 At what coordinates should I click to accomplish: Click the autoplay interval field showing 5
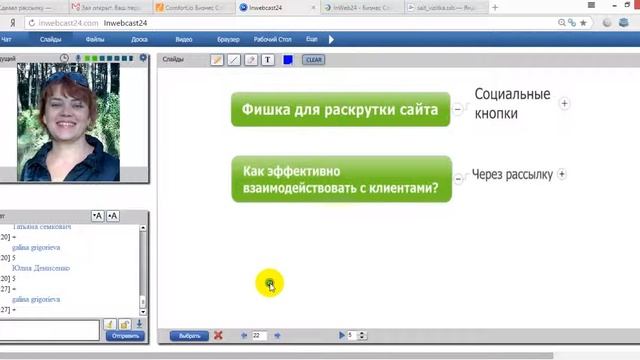352,335
